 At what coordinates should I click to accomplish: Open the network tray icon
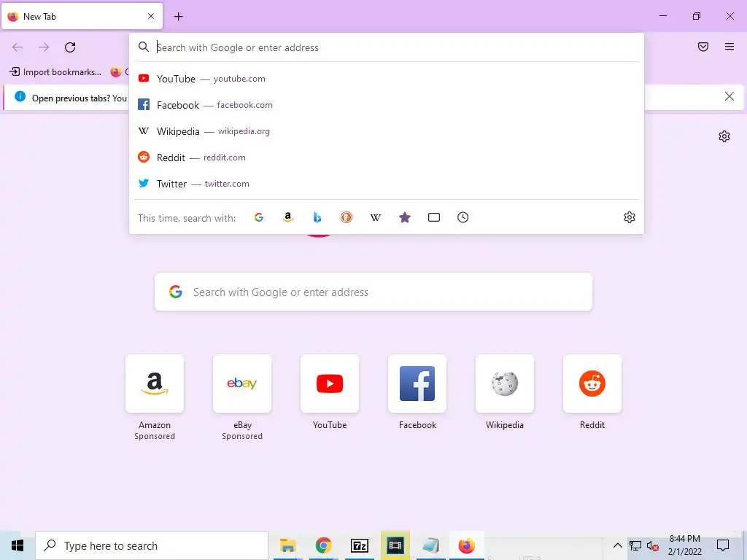tap(635, 546)
